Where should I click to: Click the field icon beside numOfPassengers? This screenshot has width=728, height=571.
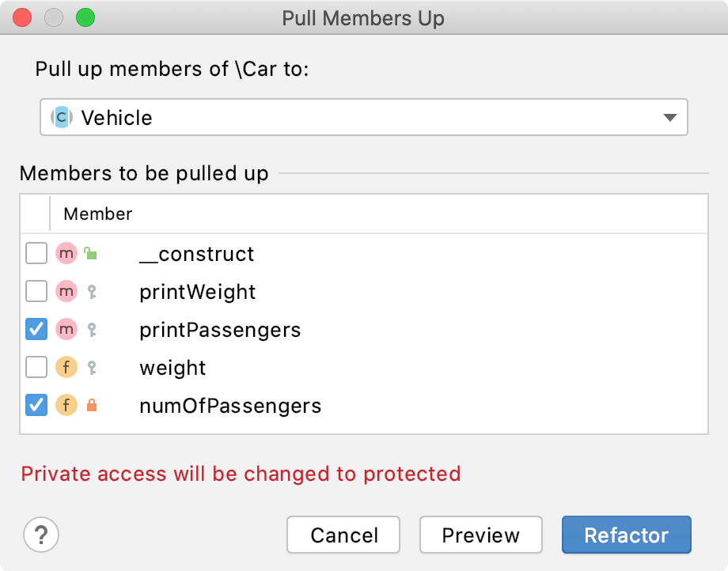pyautogui.click(x=66, y=406)
